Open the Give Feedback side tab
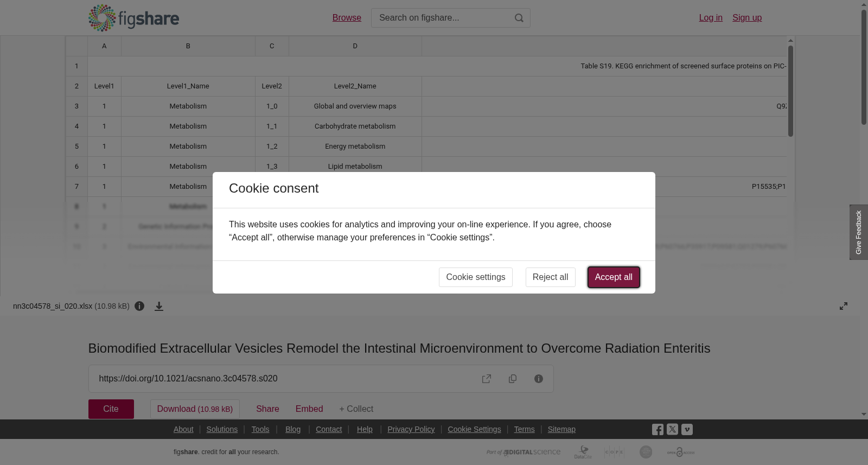This screenshot has width=868, height=465. point(859,232)
